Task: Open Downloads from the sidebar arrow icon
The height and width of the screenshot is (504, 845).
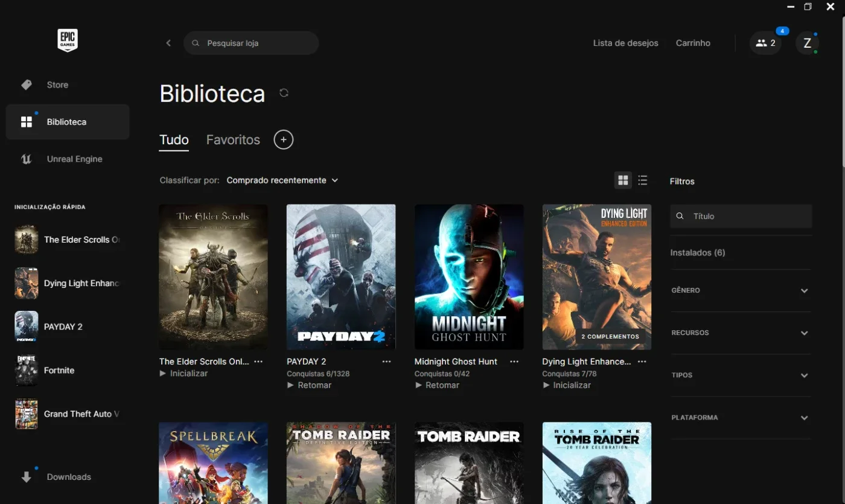Action: 27,477
